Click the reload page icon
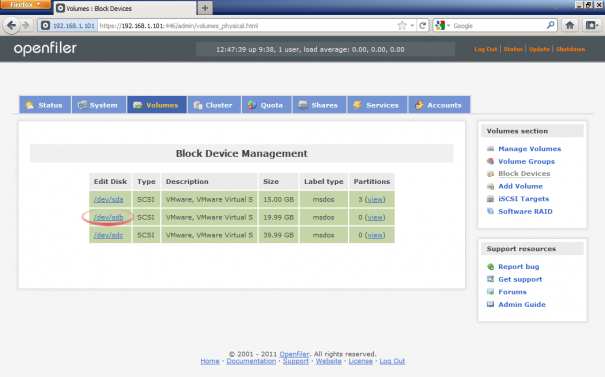605x377 pixels. tap(422, 25)
